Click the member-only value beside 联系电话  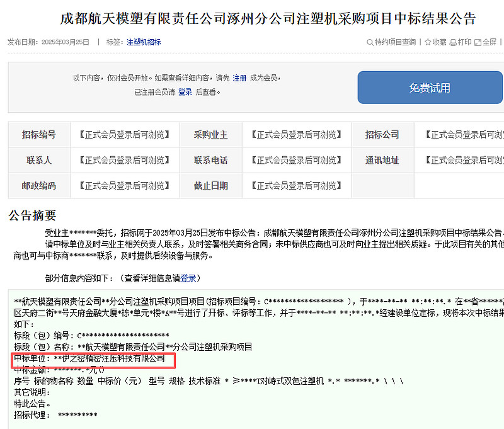(x=296, y=160)
